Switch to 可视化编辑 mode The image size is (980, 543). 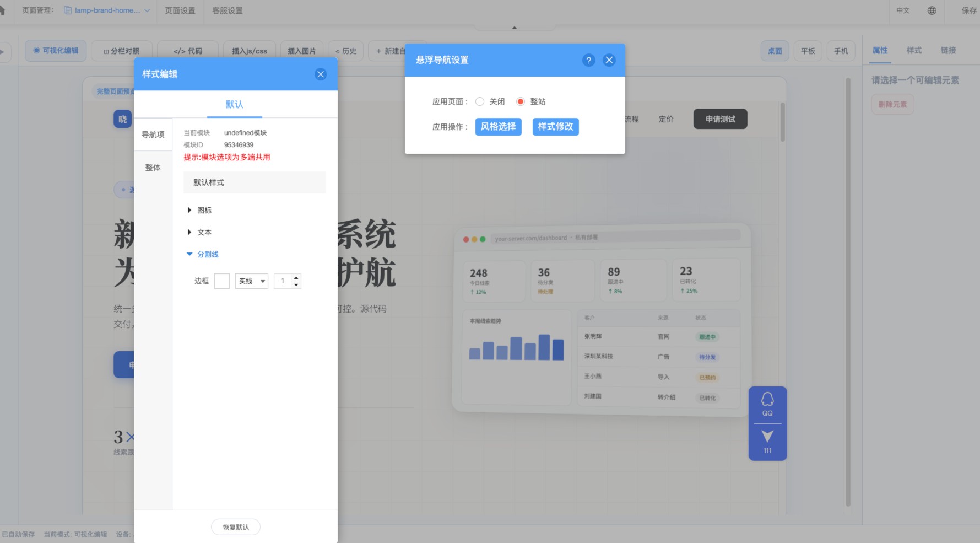pos(56,51)
